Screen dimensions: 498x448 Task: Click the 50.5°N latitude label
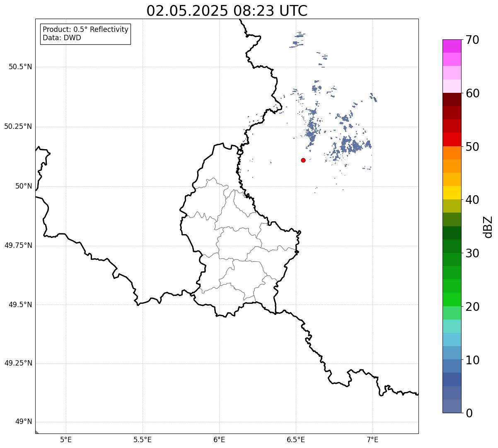(x=20, y=67)
